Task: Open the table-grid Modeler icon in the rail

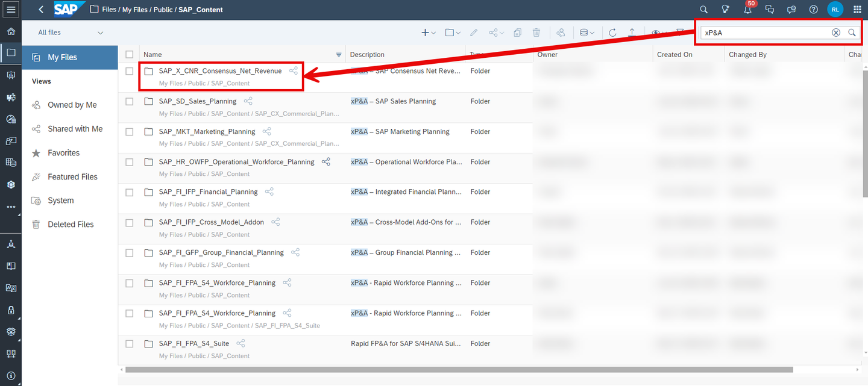Action: click(x=11, y=163)
